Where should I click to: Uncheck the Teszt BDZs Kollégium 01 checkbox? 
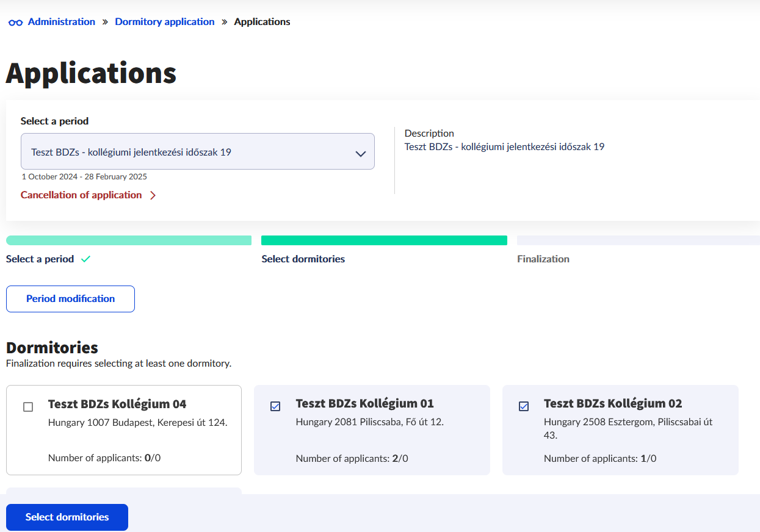(275, 406)
